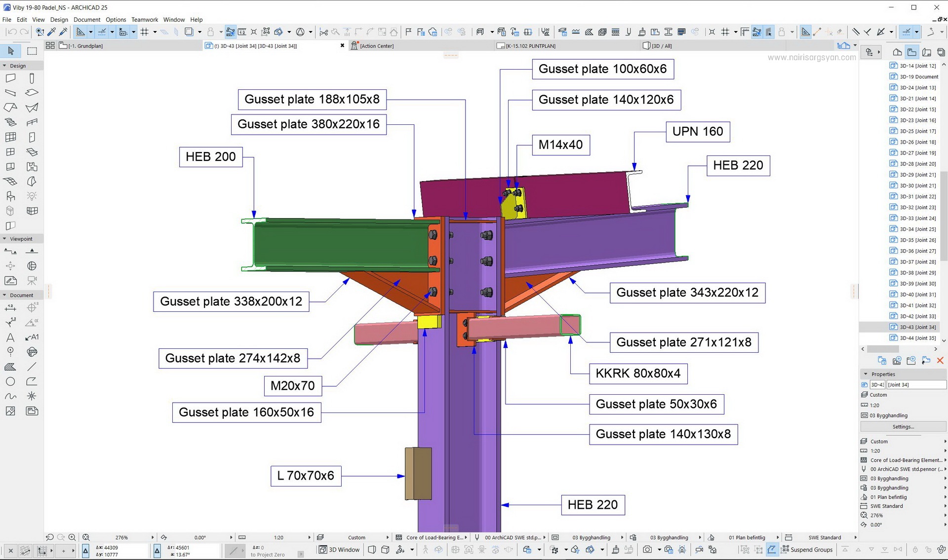The width and height of the screenshot is (948, 560).
Task: Toggle Grid Snap
Action: coord(145,32)
